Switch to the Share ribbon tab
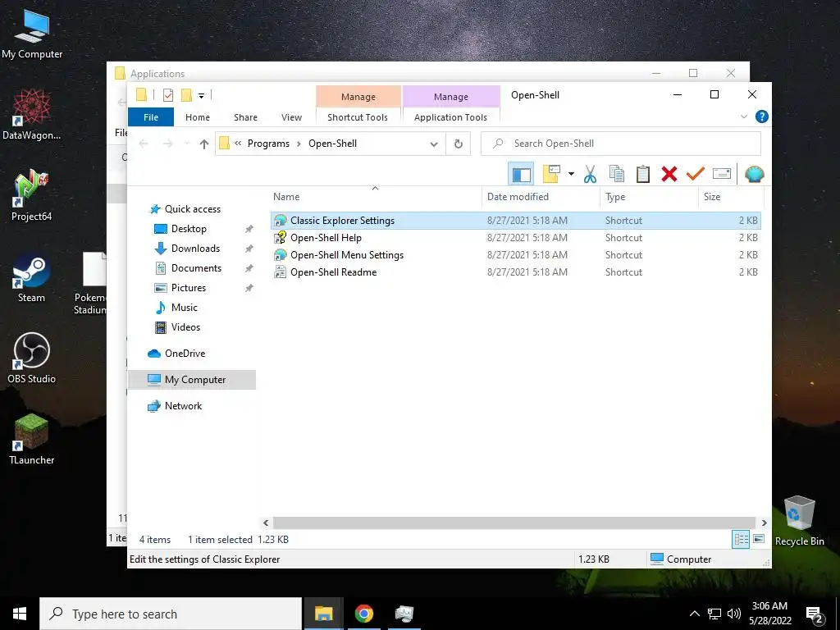 [x=245, y=117]
